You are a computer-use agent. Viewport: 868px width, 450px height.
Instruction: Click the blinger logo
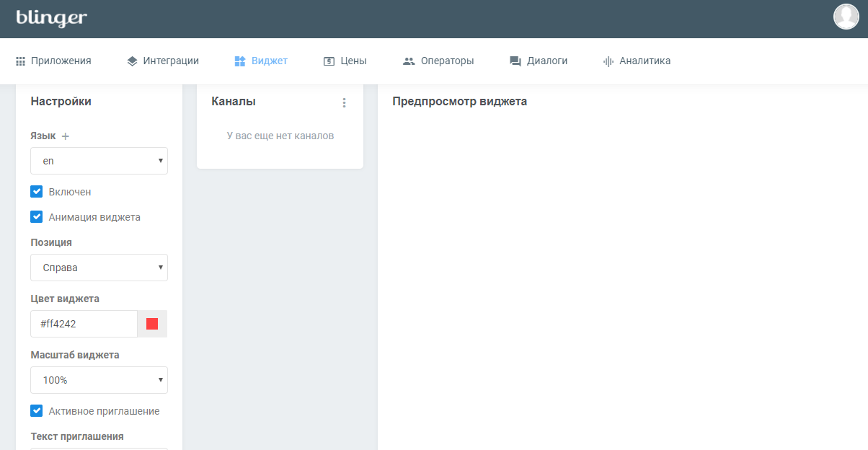(51, 17)
